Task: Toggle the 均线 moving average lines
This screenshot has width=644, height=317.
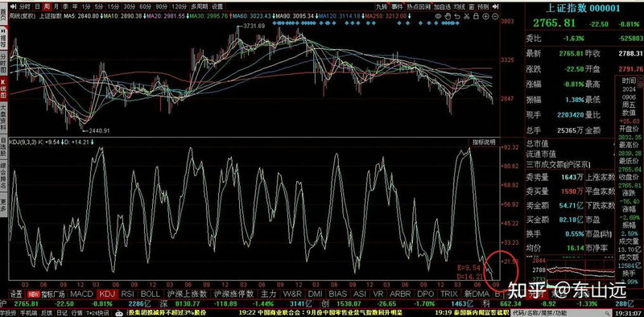Action: [x=460, y=7]
